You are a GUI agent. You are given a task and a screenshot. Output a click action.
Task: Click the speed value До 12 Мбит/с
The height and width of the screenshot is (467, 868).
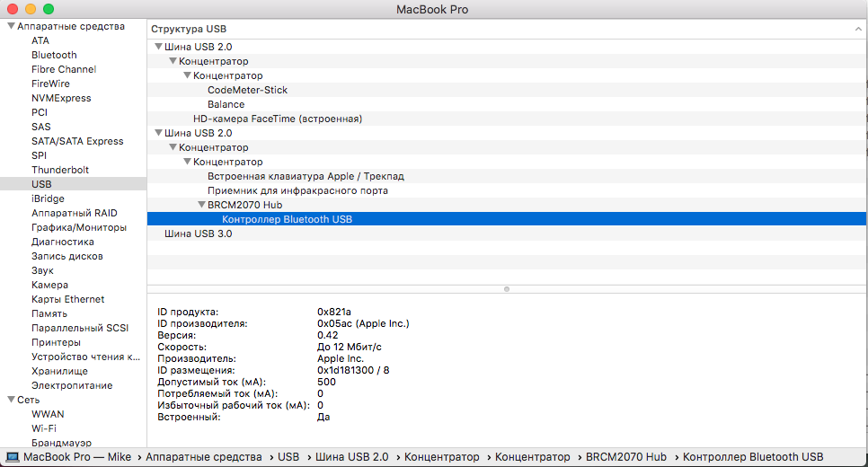pyautogui.click(x=350, y=347)
